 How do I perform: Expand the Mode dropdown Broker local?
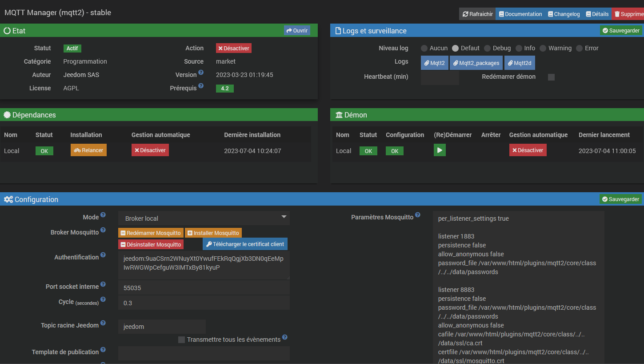(204, 218)
